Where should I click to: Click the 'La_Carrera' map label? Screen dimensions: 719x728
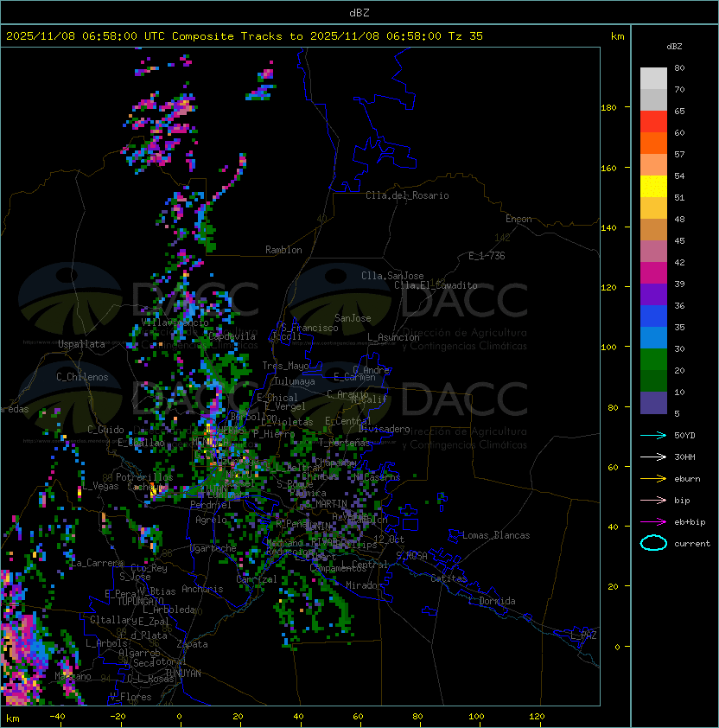[x=97, y=563]
